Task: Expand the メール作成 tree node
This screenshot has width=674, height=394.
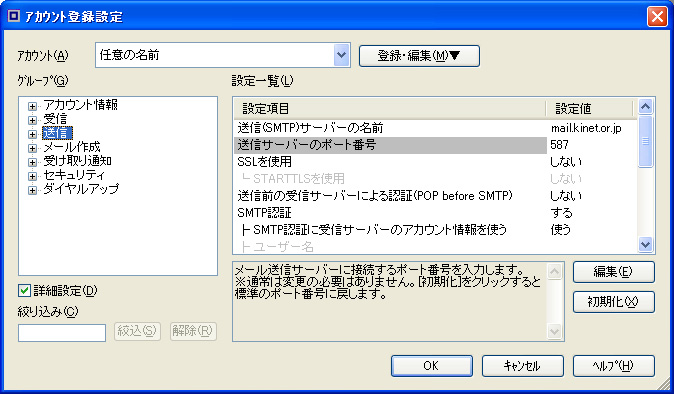Action: tap(32, 148)
